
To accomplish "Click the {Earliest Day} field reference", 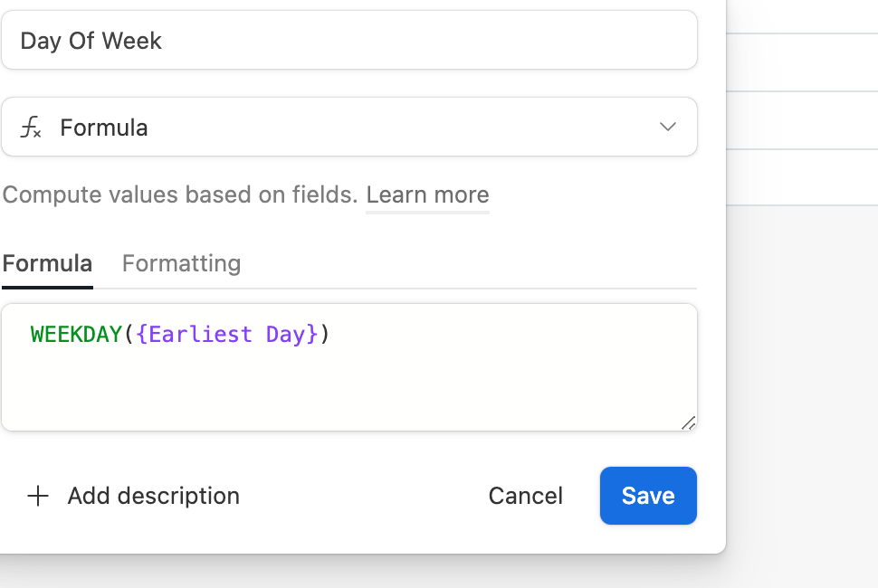I will click(227, 334).
